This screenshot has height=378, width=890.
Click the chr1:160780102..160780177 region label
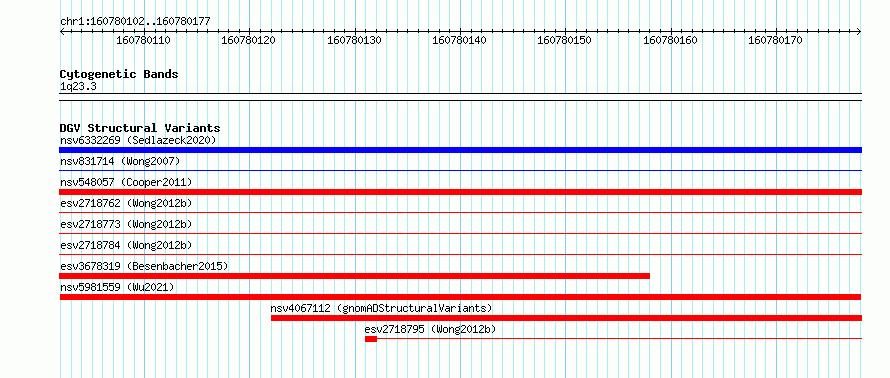coord(135,21)
